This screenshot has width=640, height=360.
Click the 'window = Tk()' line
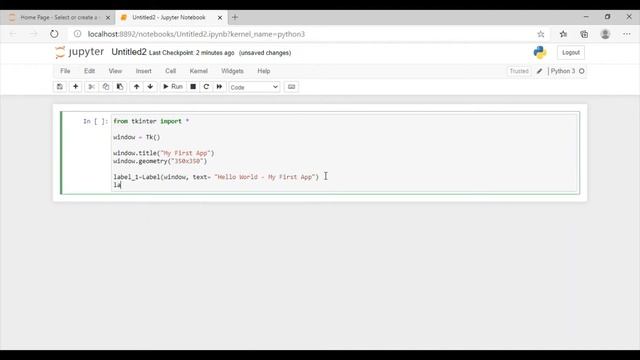[x=137, y=137]
